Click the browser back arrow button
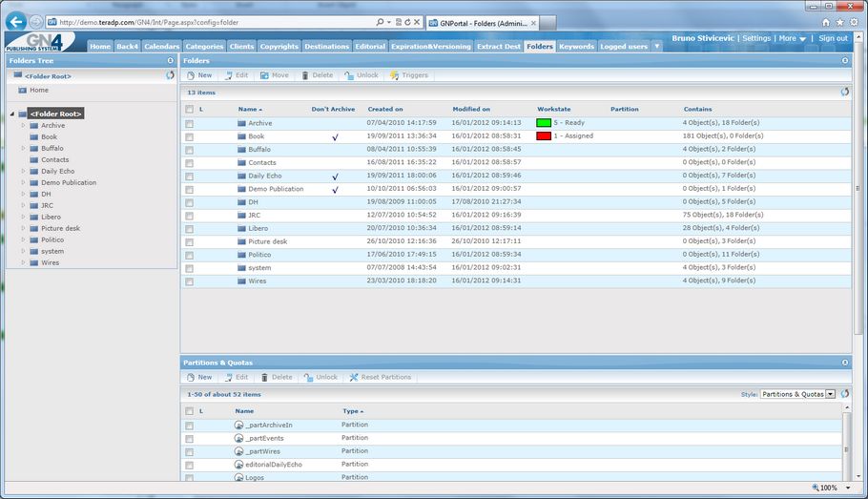Viewport: 868px width, 499px height. click(16, 22)
